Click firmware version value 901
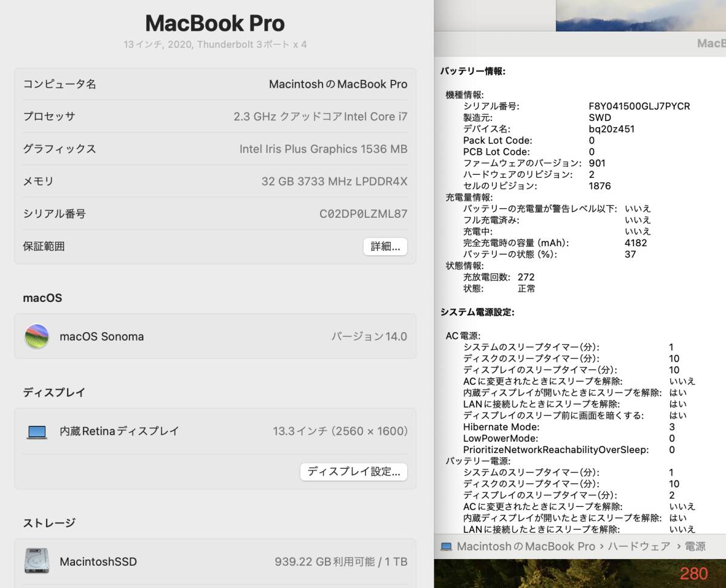The image size is (726, 588). [x=597, y=163]
